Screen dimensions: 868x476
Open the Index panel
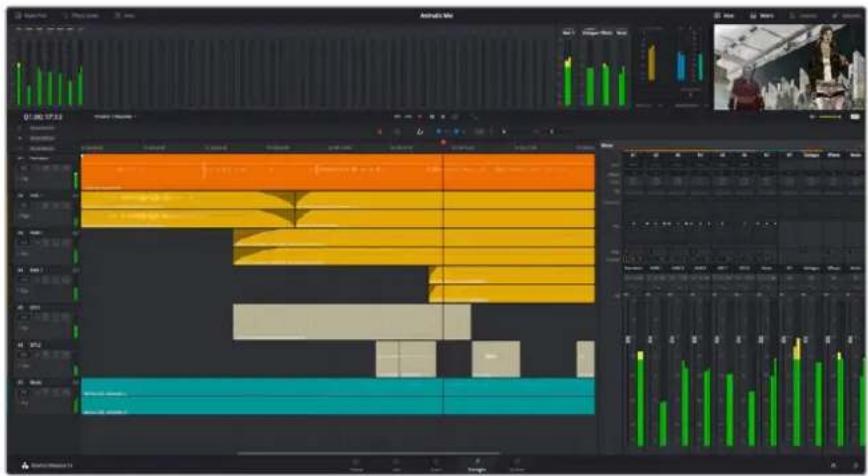125,15
